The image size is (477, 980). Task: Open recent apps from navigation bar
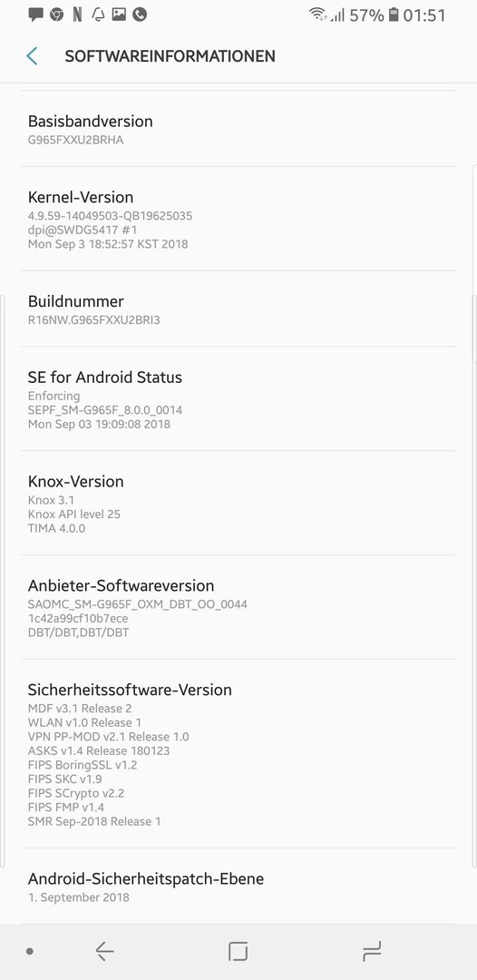372,951
